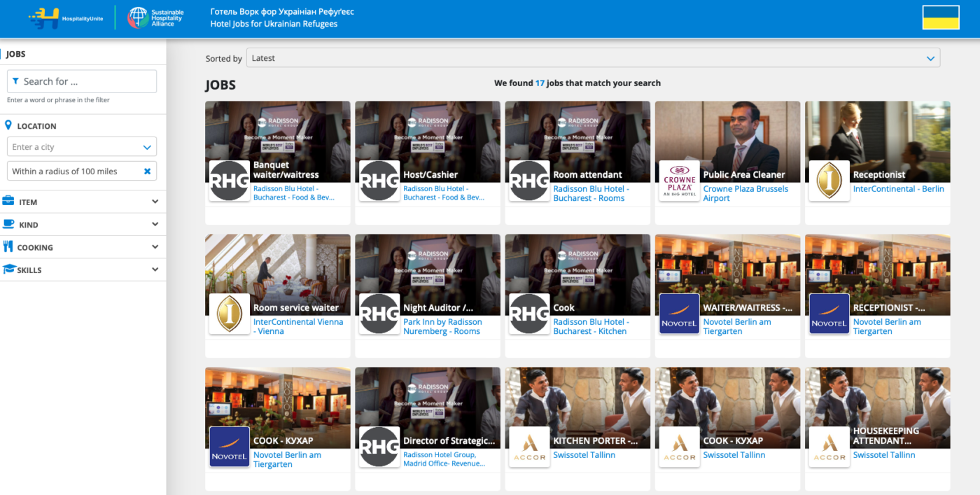Click the header title Hotel Jobs for Ukrainian Refugees

274,24
